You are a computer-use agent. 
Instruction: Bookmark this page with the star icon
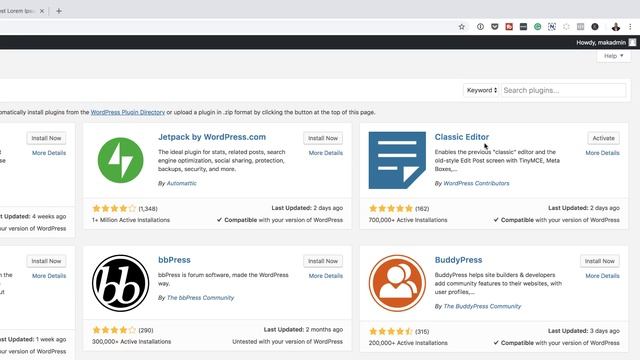tap(462, 27)
